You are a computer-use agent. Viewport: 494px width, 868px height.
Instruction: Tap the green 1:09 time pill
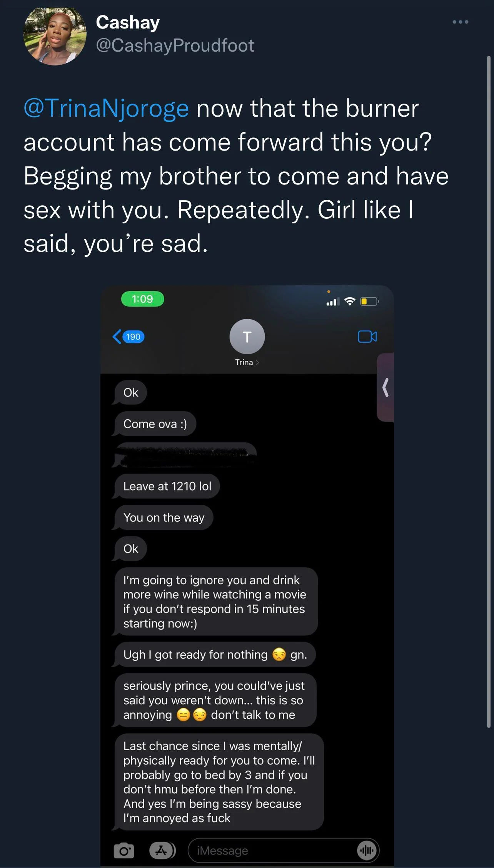tap(142, 299)
